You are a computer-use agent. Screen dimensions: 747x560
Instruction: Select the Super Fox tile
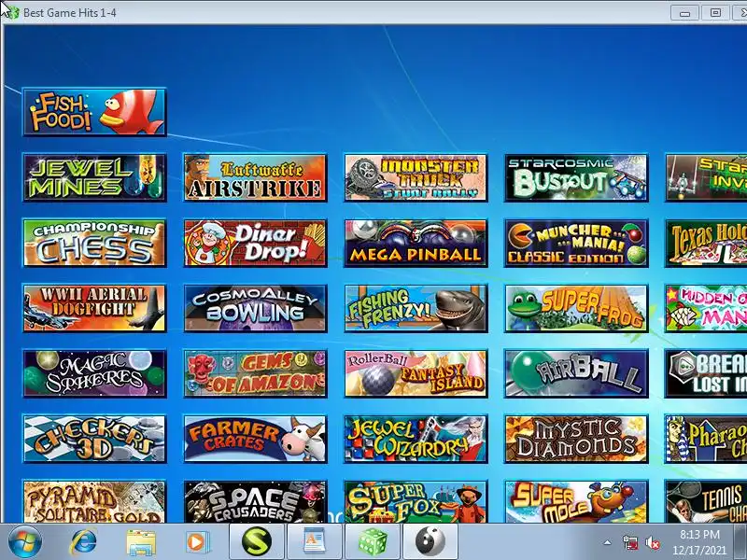(x=416, y=501)
